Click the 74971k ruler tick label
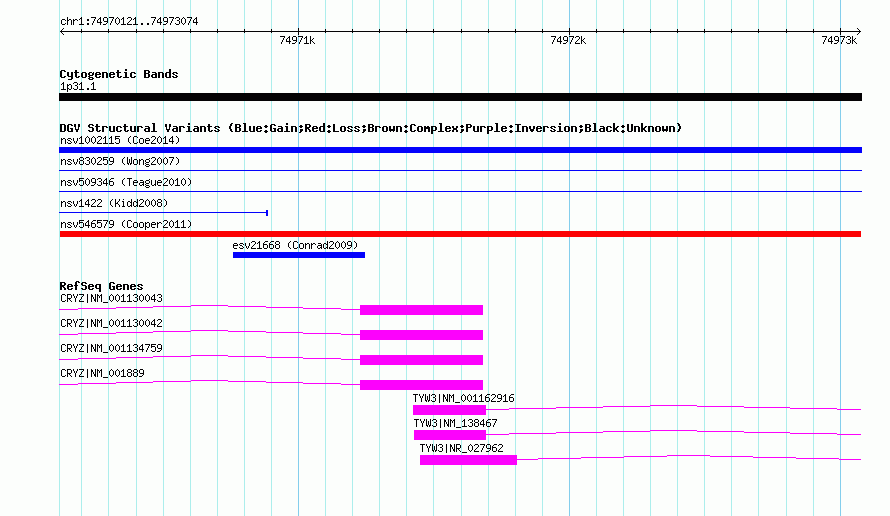The width and height of the screenshot is (890, 516). point(297,40)
